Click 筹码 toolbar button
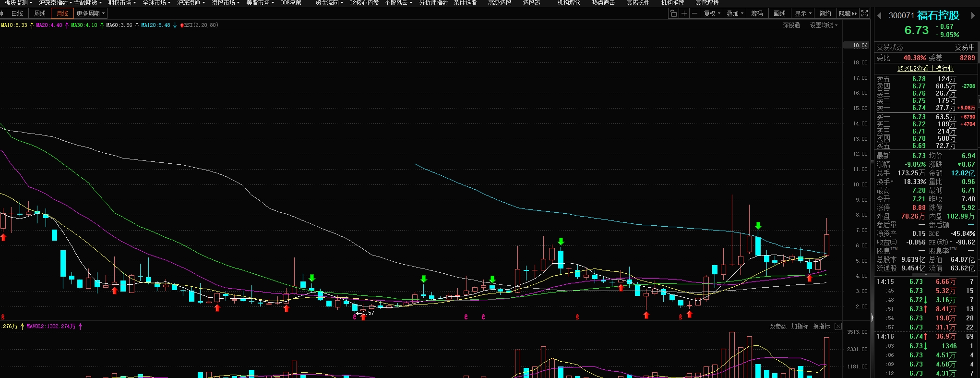 click(x=757, y=13)
